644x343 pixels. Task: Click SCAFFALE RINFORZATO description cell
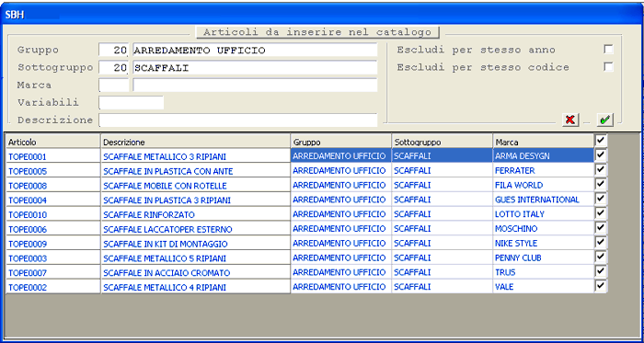coord(195,215)
